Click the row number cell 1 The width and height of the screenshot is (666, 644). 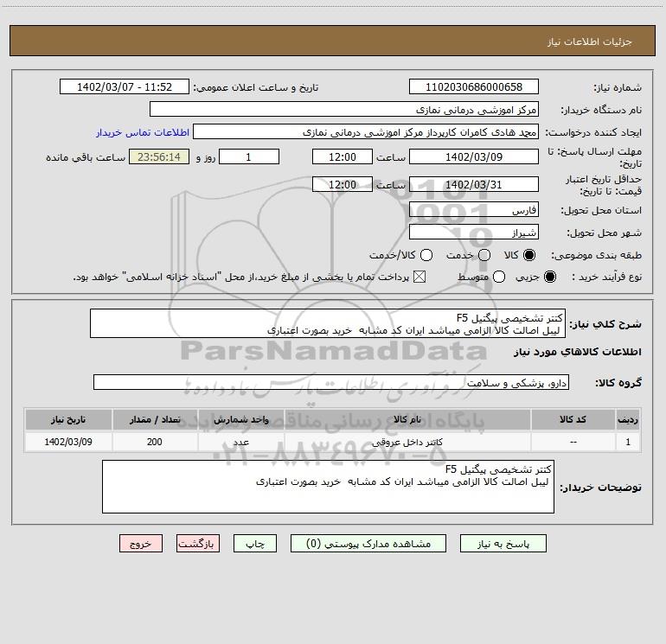tap(628, 442)
